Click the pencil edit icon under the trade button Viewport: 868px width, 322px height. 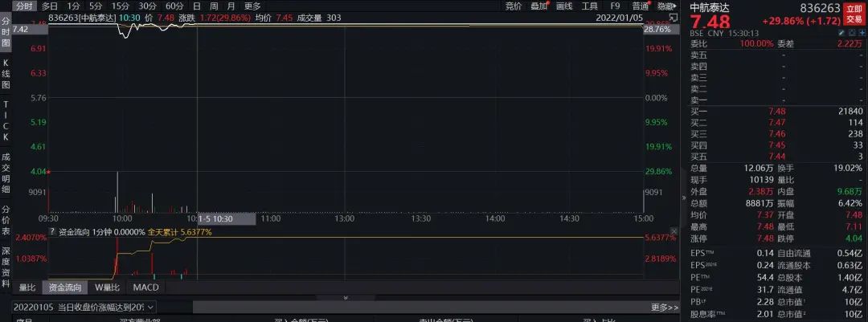pos(842,33)
